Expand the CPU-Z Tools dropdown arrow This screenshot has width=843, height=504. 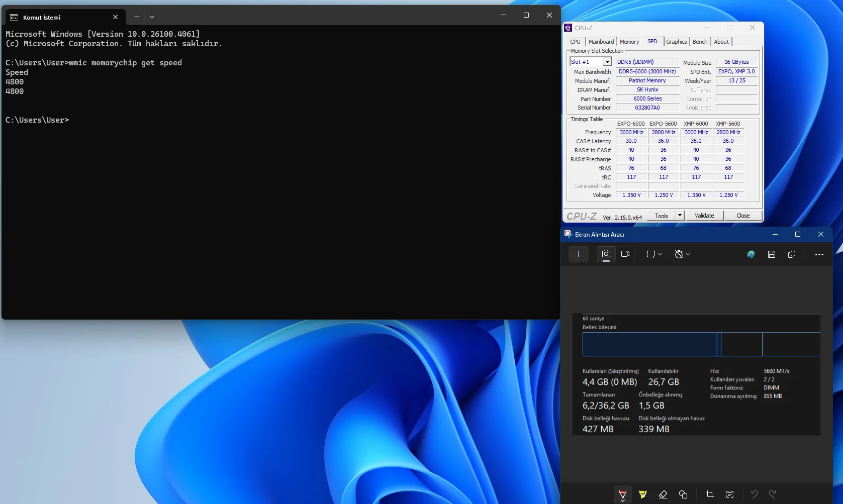(x=680, y=216)
